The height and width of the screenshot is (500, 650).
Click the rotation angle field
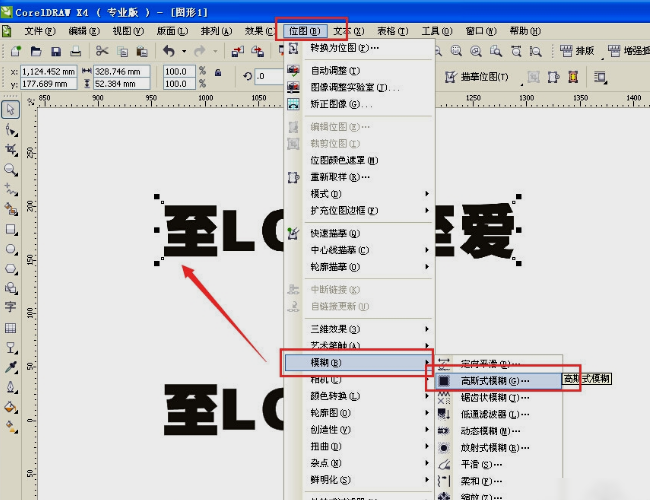coord(269,76)
